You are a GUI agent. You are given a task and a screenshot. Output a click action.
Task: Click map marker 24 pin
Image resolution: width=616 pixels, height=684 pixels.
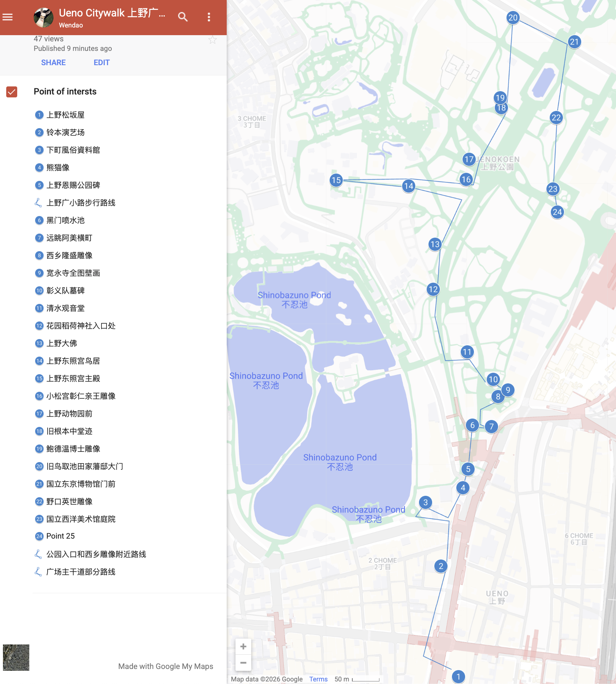557,212
